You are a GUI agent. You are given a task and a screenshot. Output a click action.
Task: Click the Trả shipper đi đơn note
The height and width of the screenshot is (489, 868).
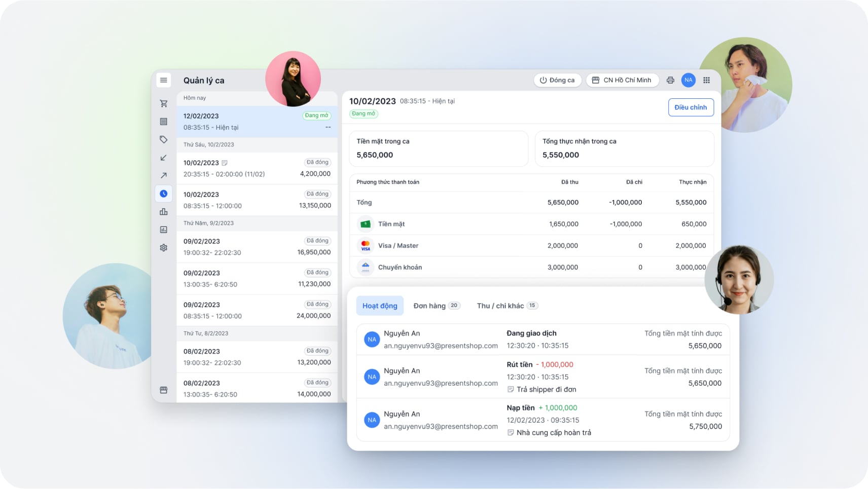[x=541, y=390]
